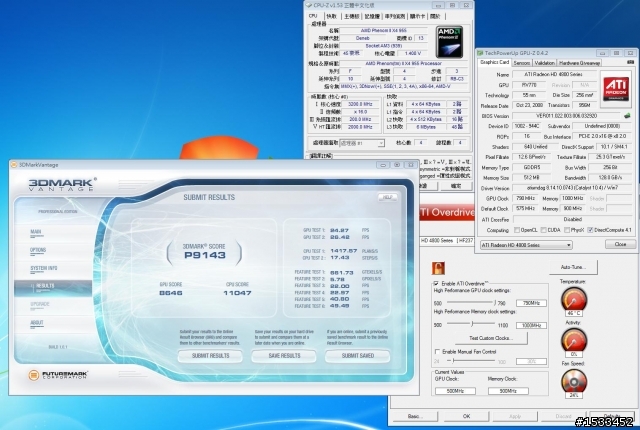Click the GPU-Z Name field ATI Radeon HD 4800 Series
The image size is (640, 430).
click(x=554, y=74)
